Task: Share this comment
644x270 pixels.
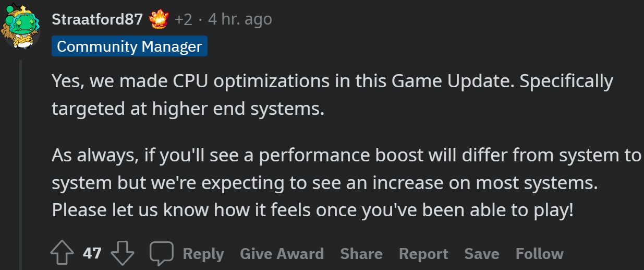Action: [x=361, y=254]
